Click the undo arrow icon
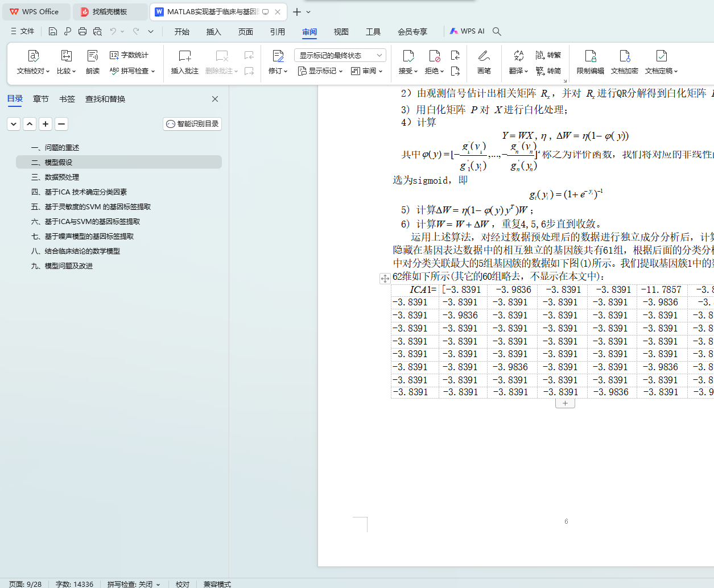Viewport: 714px width, 588px height. pos(113,31)
